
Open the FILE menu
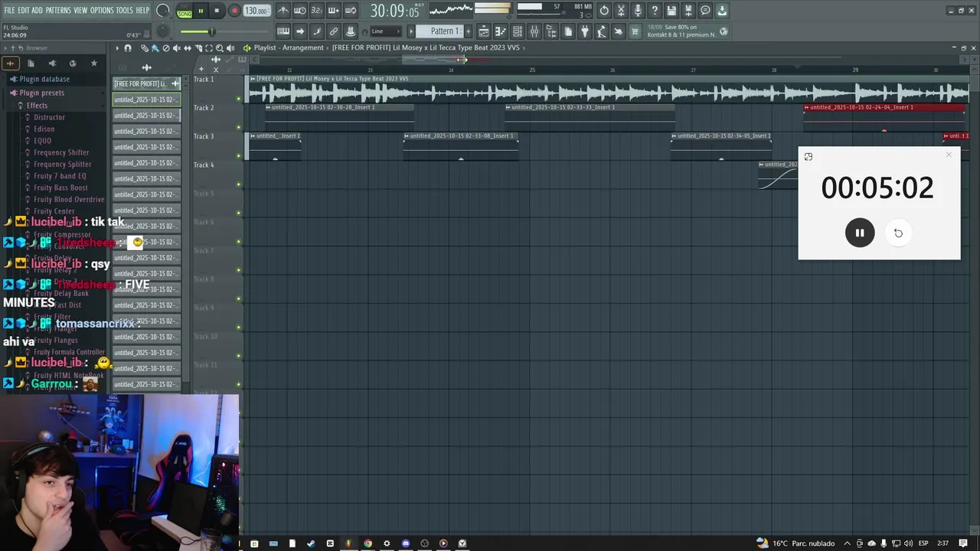(9, 11)
